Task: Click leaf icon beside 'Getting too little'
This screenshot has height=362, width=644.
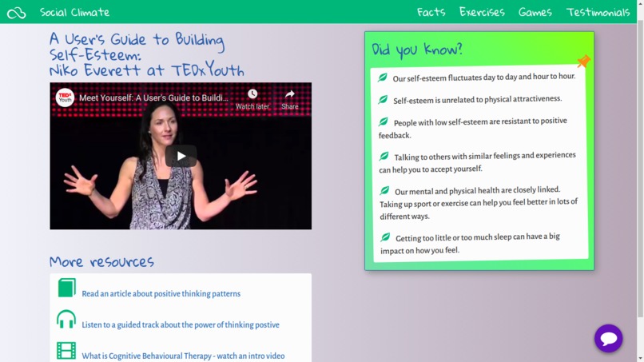Action: pyautogui.click(x=385, y=237)
